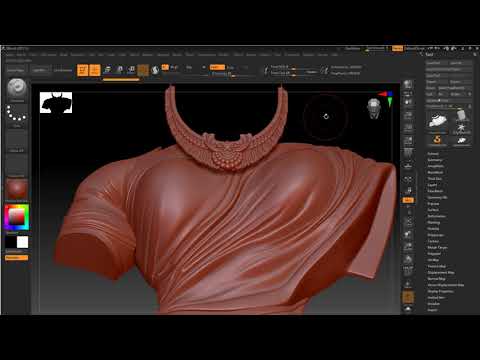This screenshot has height=360, width=480.
Task: Open the Render menu
Action: click(x=223, y=54)
